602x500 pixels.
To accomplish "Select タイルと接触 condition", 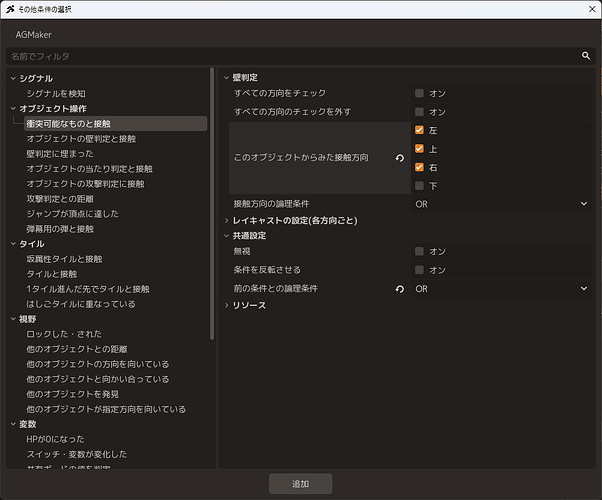I will [51, 274].
